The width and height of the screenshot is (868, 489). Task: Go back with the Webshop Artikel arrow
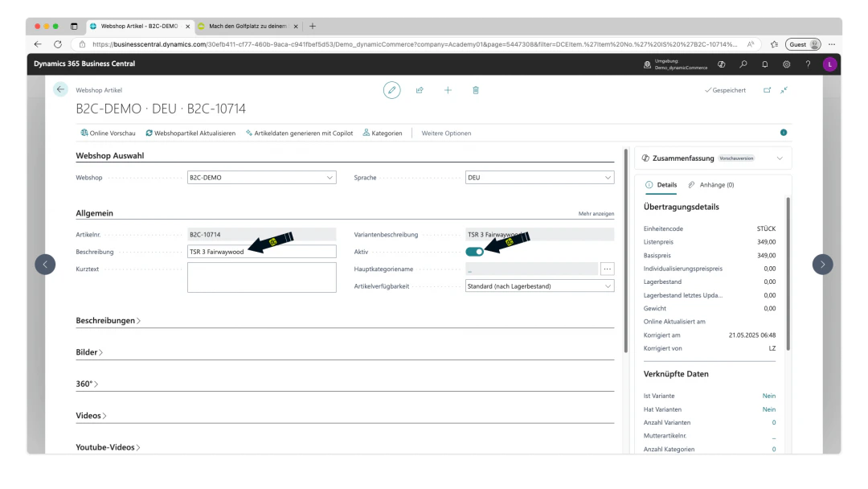point(60,89)
